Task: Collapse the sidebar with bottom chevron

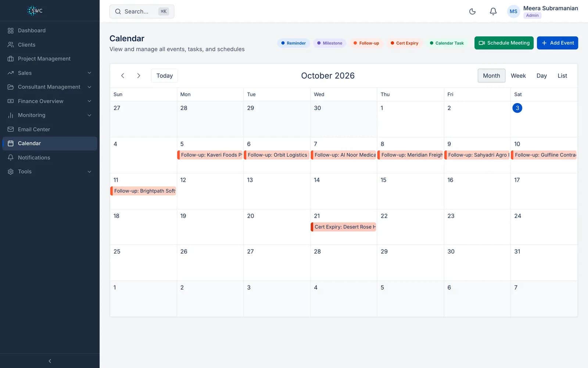Action: pos(50,361)
